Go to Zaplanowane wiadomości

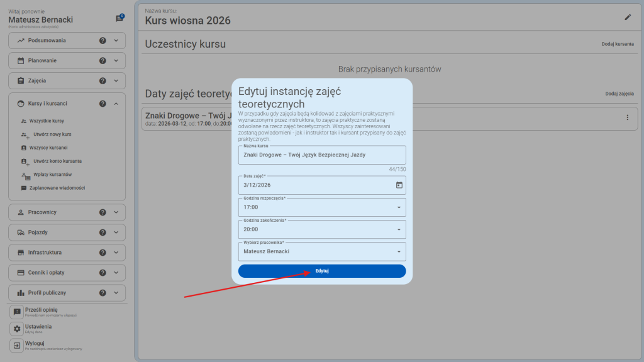tap(57, 188)
